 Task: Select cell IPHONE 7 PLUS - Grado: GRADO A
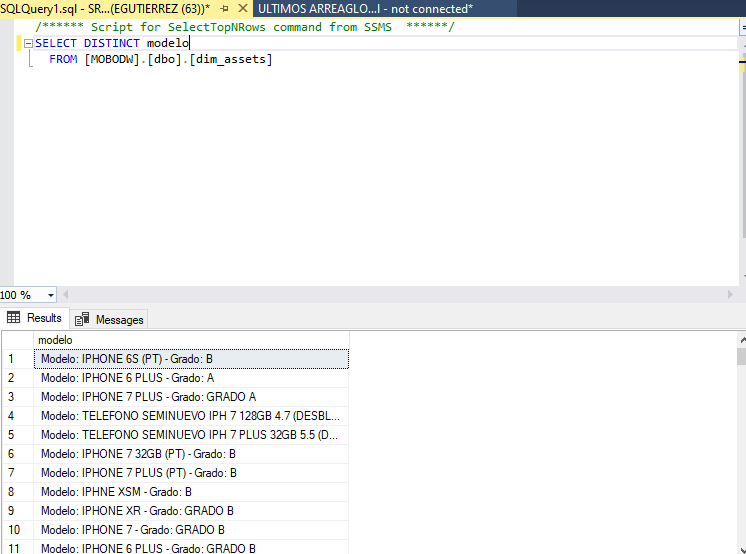(191, 397)
